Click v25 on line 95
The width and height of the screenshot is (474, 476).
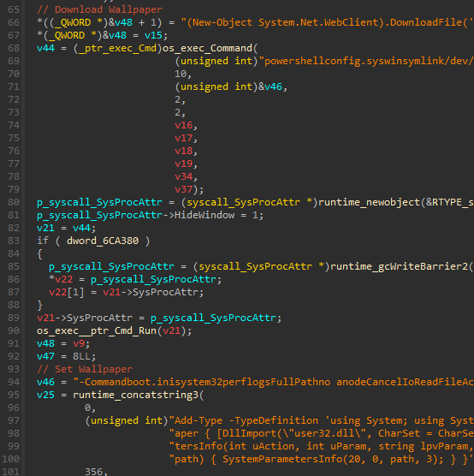point(45,395)
